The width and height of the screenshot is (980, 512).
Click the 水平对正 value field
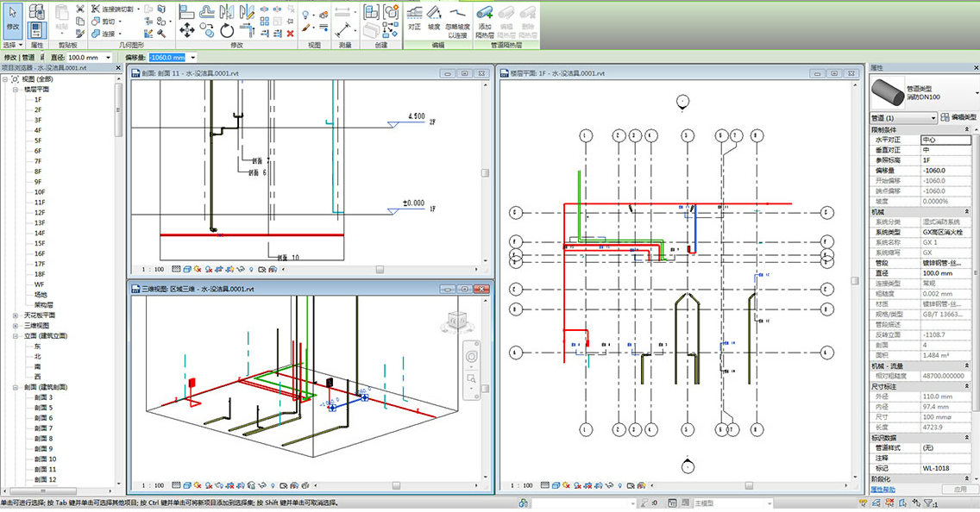[x=945, y=139]
